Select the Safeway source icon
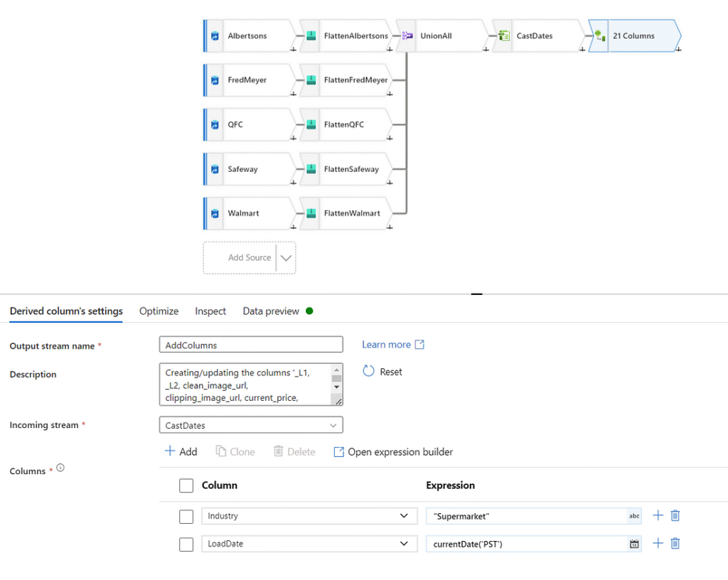Image resolution: width=728 pixels, height=580 pixels. click(215, 169)
